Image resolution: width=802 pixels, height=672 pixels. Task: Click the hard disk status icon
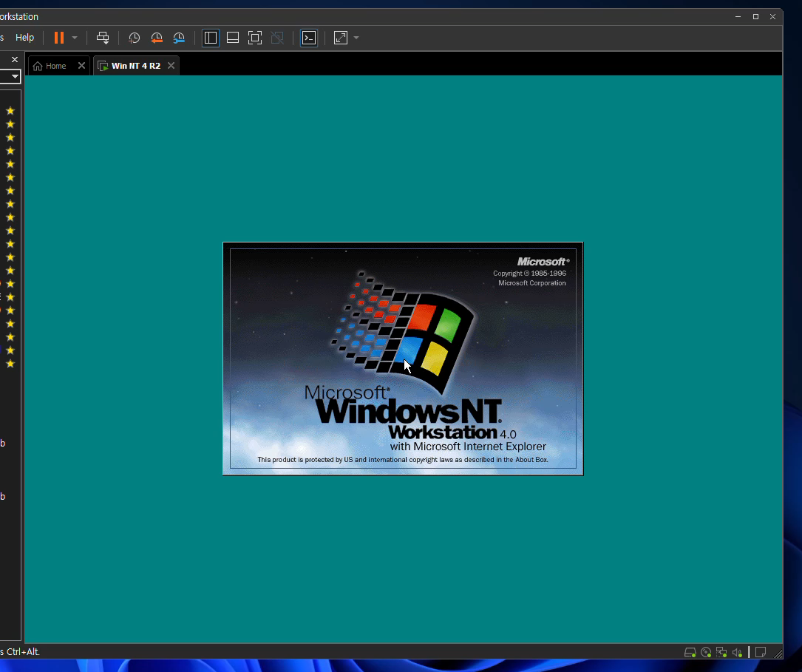click(690, 652)
